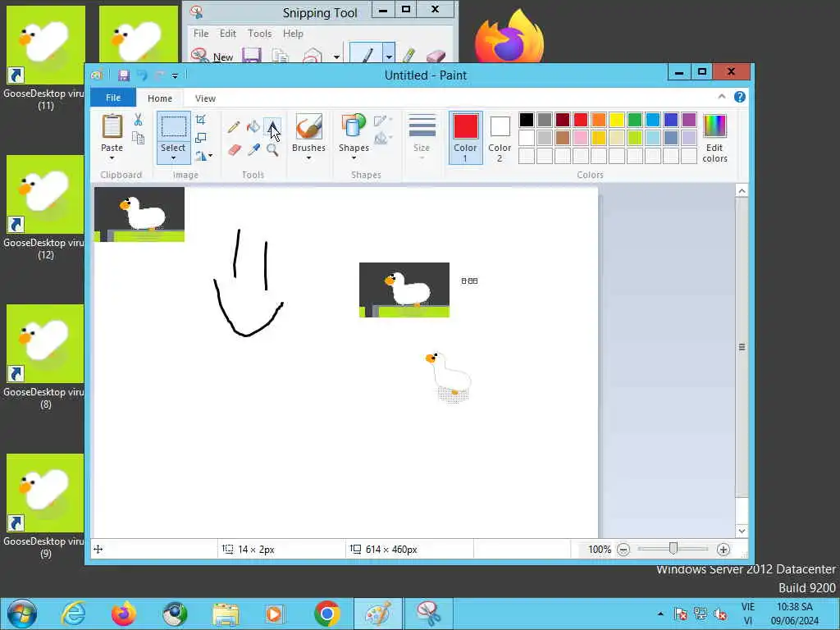
Task: Click the Paste clipboard icon
Action: (112, 126)
